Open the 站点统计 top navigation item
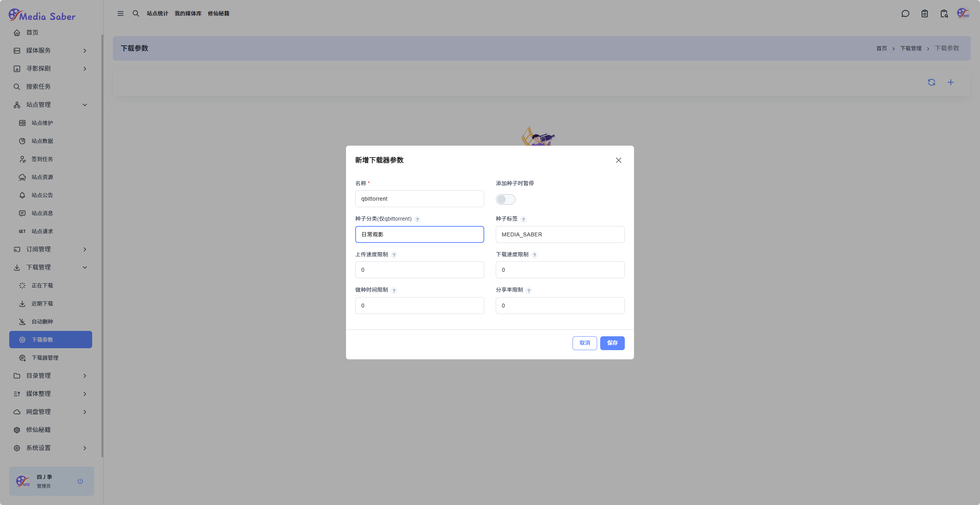Image resolution: width=980 pixels, height=505 pixels. 157,13
